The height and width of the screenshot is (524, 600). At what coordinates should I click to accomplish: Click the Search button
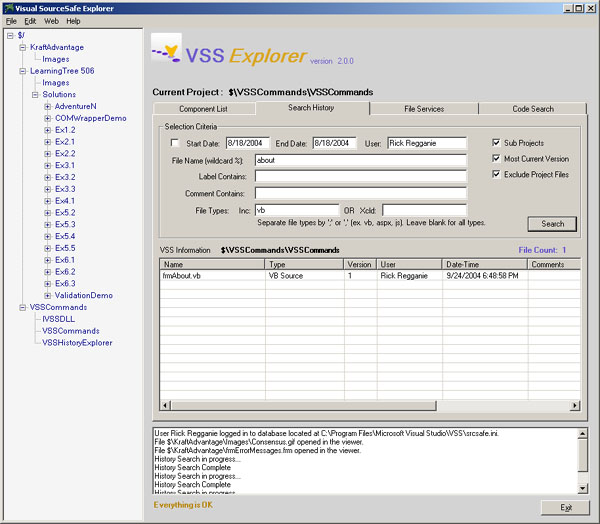click(x=552, y=224)
